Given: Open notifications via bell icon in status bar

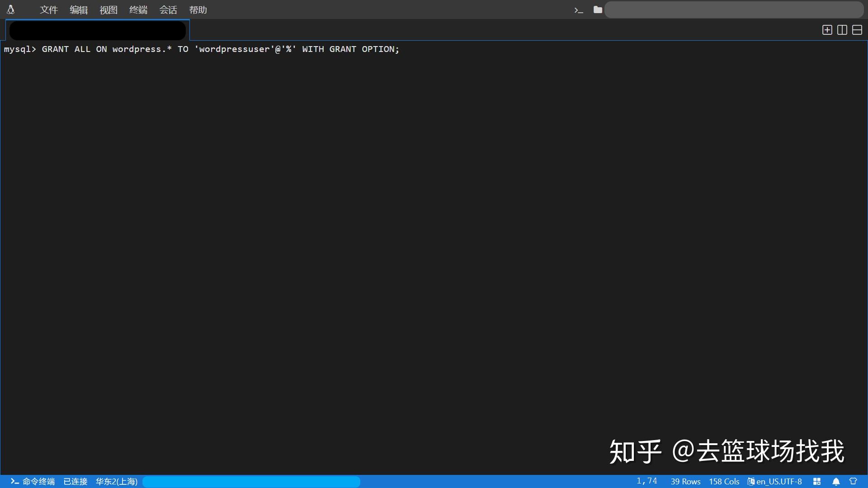Looking at the screenshot, I should click(836, 482).
